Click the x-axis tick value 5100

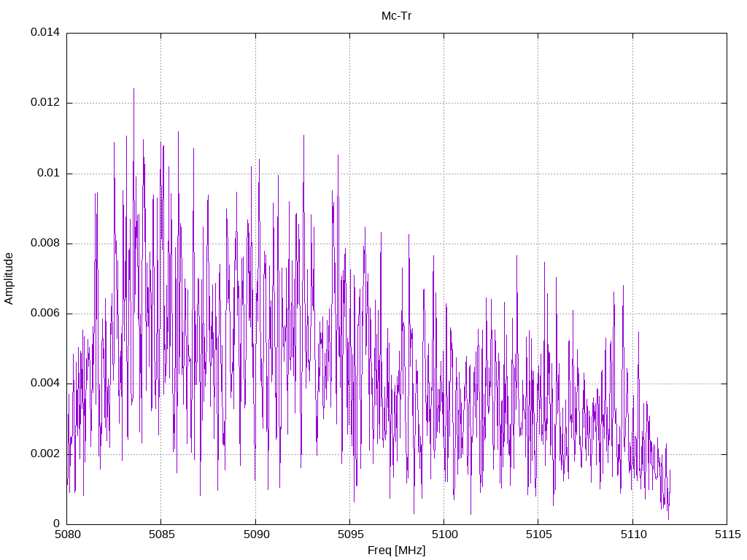pyautogui.click(x=445, y=534)
